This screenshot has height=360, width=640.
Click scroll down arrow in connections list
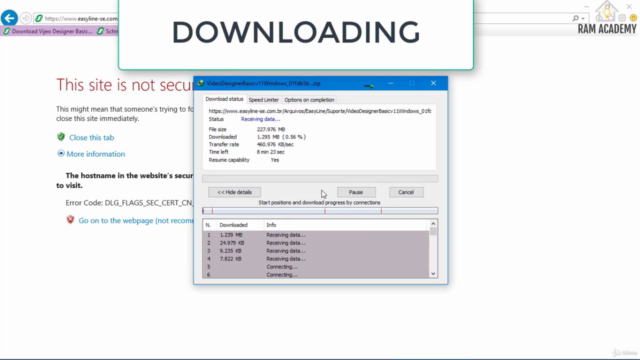click(x=433, y=274)
